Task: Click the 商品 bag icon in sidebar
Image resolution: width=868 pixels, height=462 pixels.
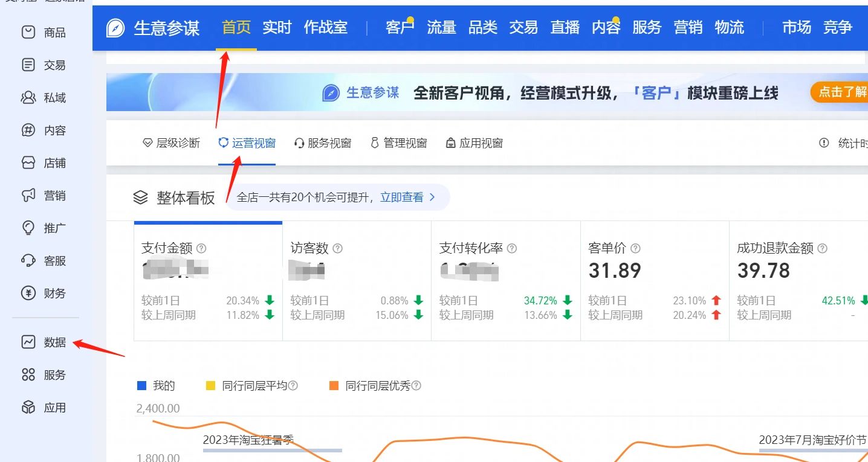Action: pyautogui.click(x=28, y=32)
